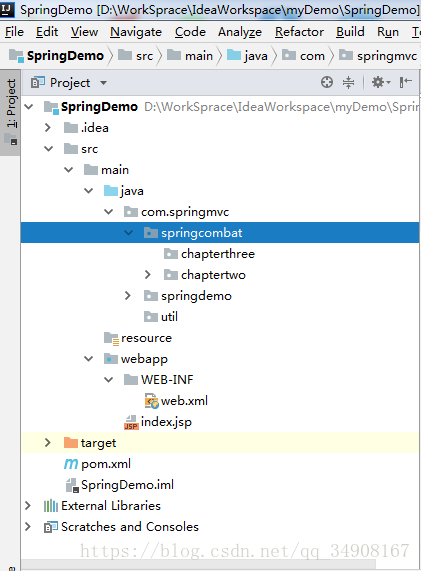Select the chapterthree package label
This screenshot has height=571, width=421.
point(218,254)
